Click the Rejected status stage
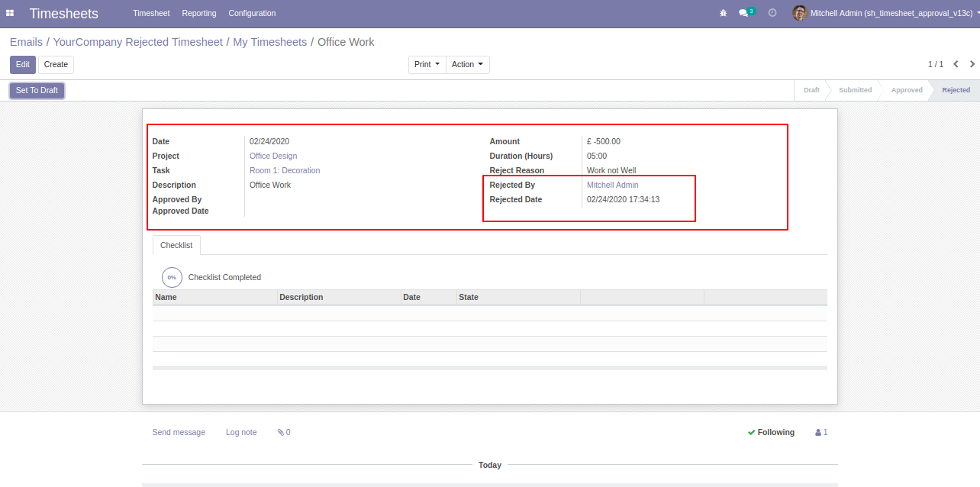Image resolution: width=980 pixels, height=487 pixels. click(956, 90)
